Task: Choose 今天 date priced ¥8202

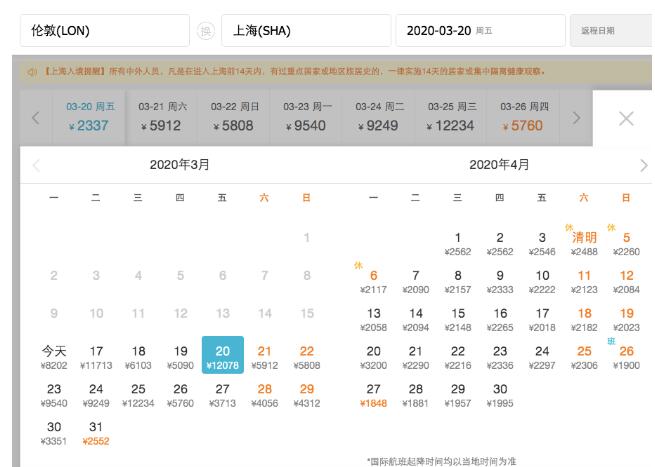Action: pos(55,357)
